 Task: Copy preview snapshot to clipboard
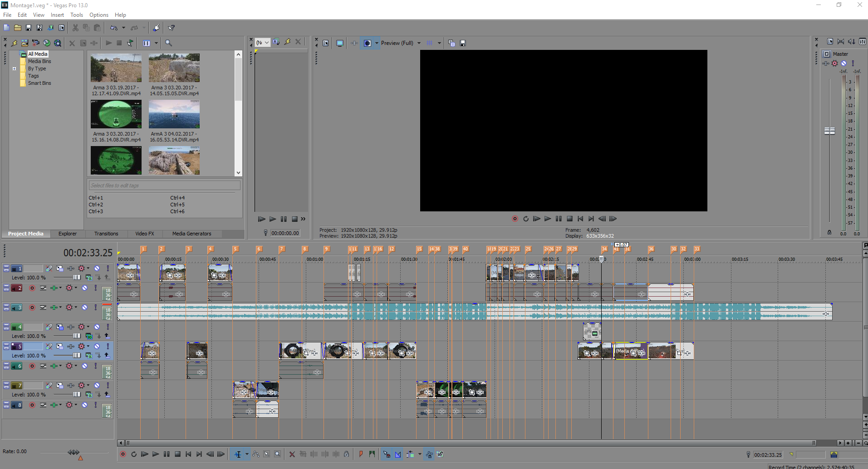(451, 43)
